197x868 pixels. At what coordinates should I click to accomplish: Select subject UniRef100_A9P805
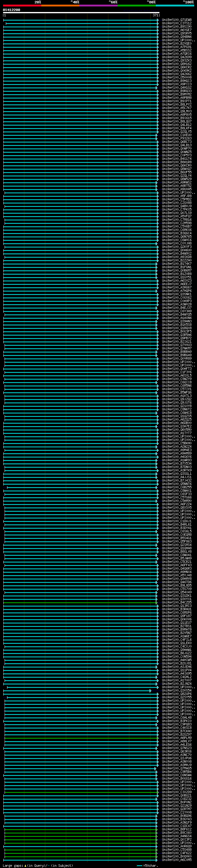176,115
